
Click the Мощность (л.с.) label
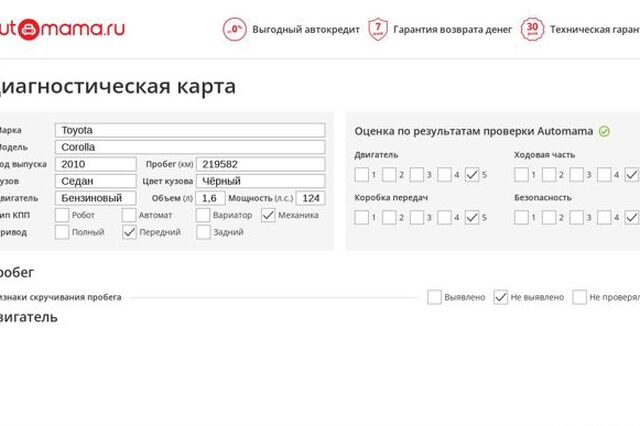coord(260,198)
